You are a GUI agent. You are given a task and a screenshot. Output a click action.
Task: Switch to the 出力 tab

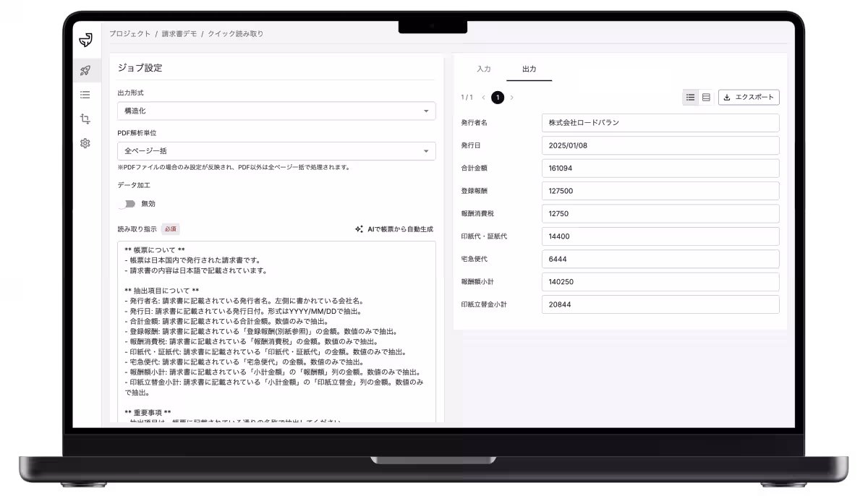pos(529,69)
